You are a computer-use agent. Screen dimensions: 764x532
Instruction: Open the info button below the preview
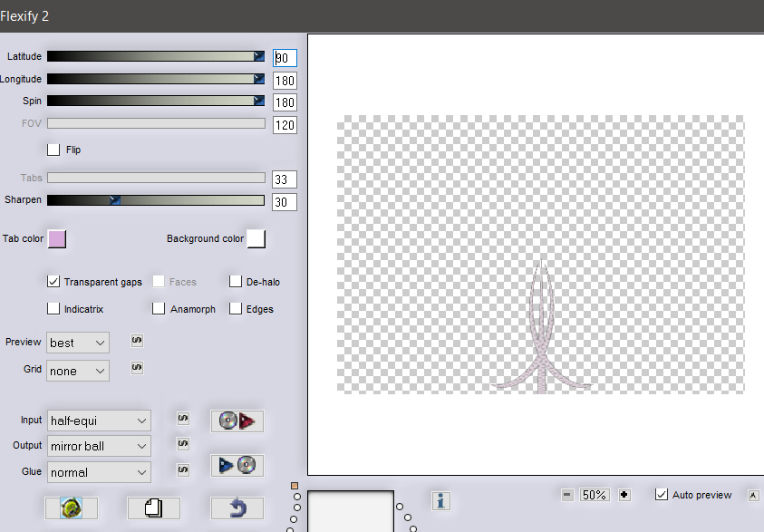(x=441, y=500)
